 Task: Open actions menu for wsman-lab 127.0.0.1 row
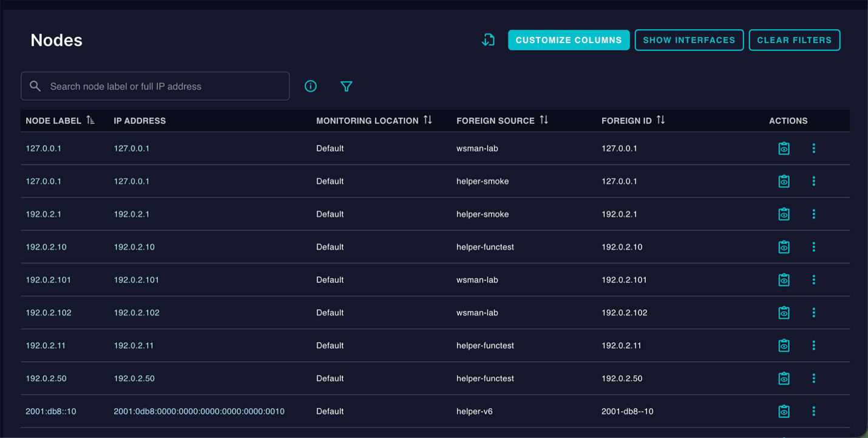click(x=814, y=148)
